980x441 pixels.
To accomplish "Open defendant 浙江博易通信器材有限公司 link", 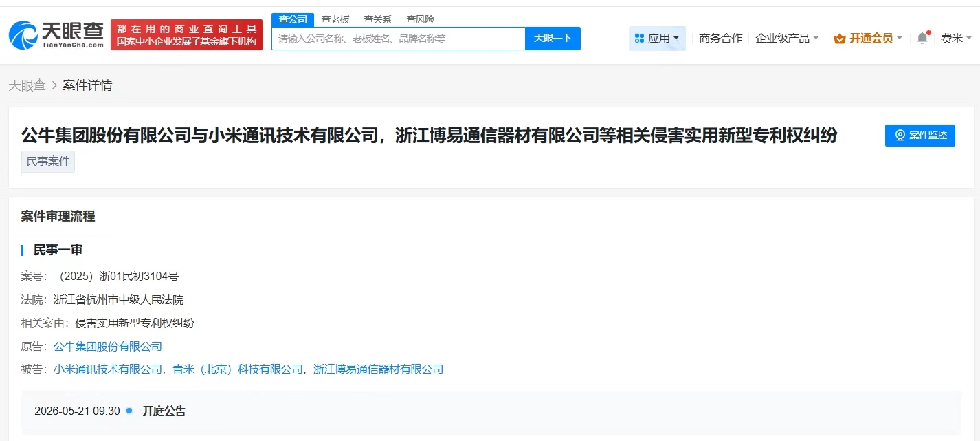I will tap(379, 369).
